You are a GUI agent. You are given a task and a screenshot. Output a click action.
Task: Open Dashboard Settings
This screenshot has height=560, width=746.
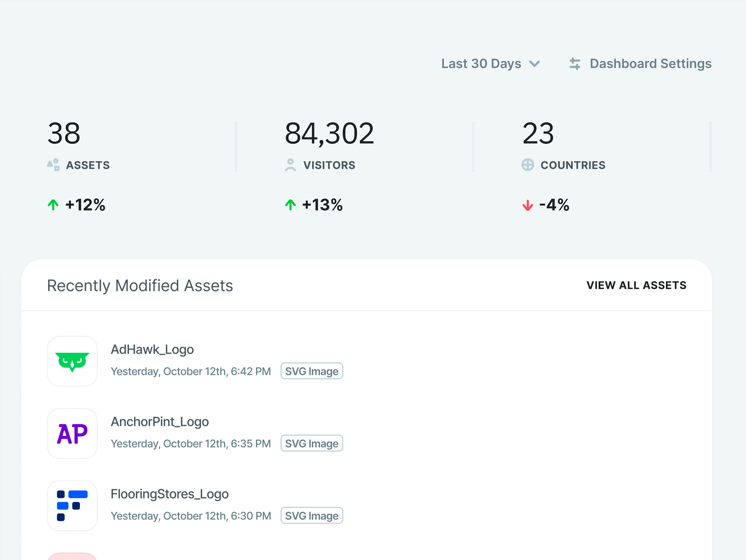coord(640,64)
